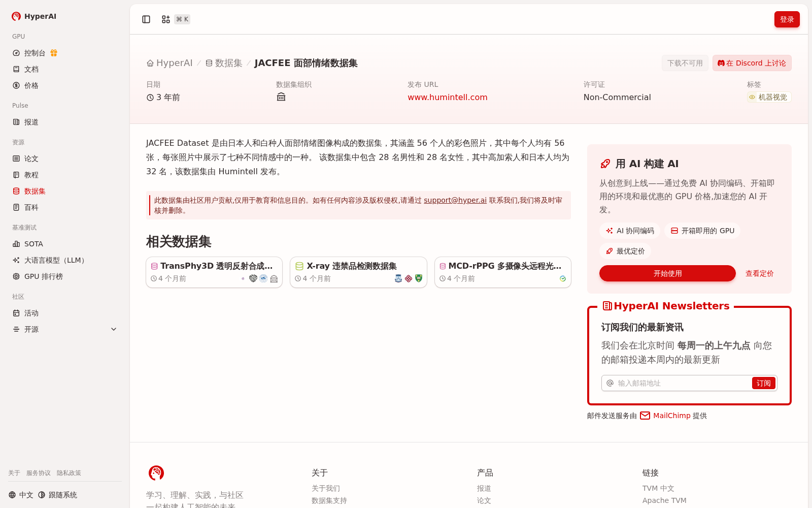This screenshot has height=508, width=812.
Task: Open 论文 in the sidebar
Action: pos(65,158)
